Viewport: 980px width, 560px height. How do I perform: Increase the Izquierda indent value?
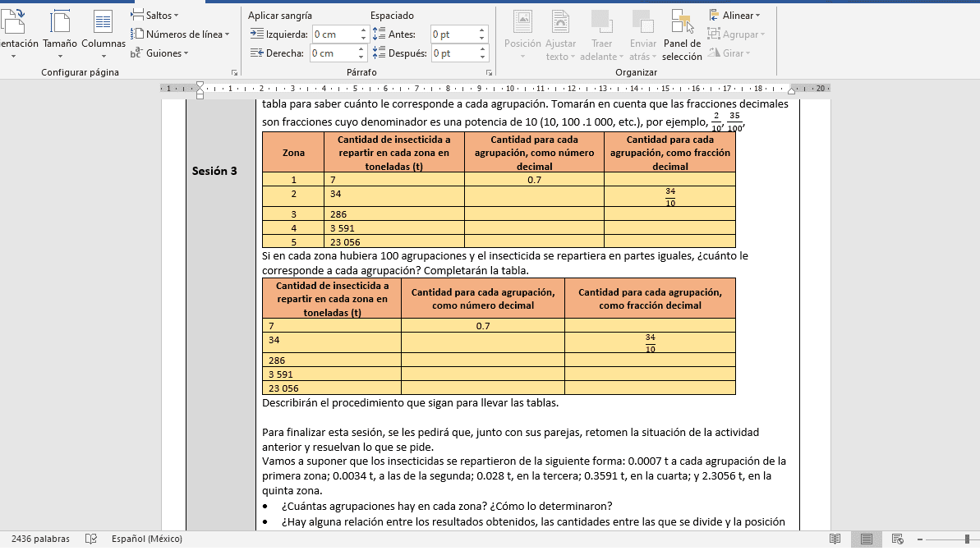pos(363,30)
